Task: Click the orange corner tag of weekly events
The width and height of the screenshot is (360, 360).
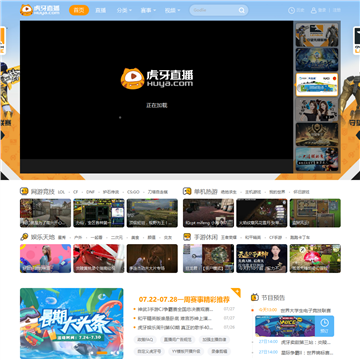Action: click(x=236, y=292)
